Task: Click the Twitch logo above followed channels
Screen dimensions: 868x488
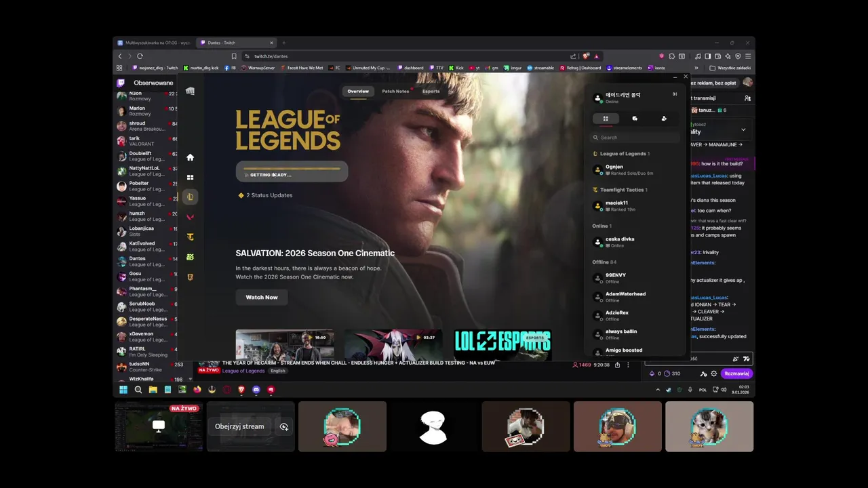Action: [x=121, y=83]
